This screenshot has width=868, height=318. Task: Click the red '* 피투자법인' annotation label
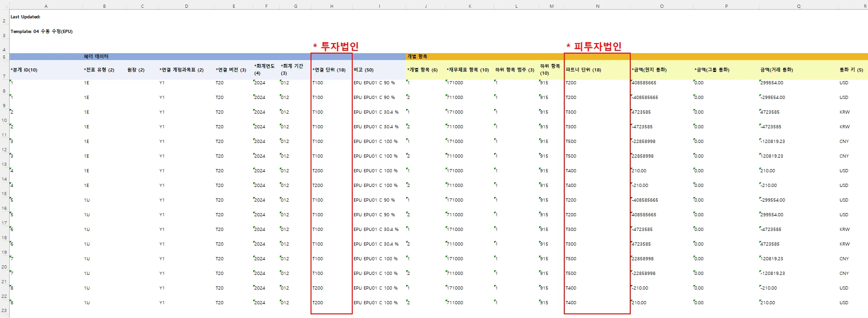(x=594, y=46)
